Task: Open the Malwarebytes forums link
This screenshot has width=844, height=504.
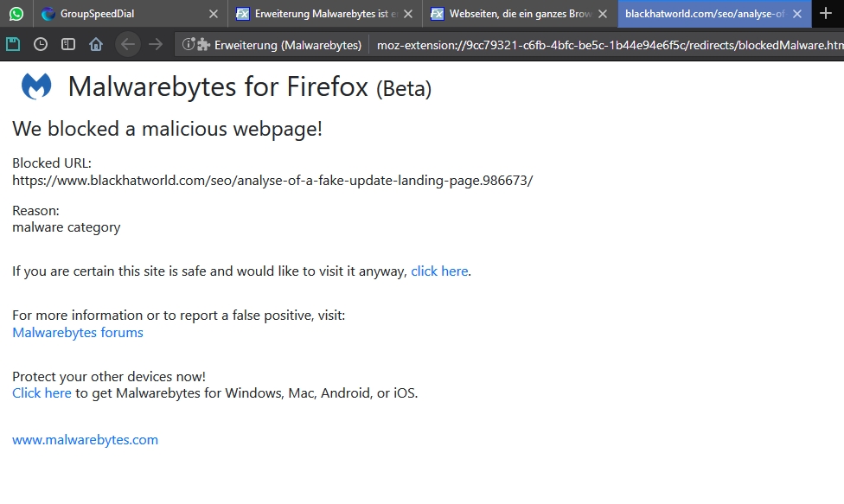Action: pos(78,333)
